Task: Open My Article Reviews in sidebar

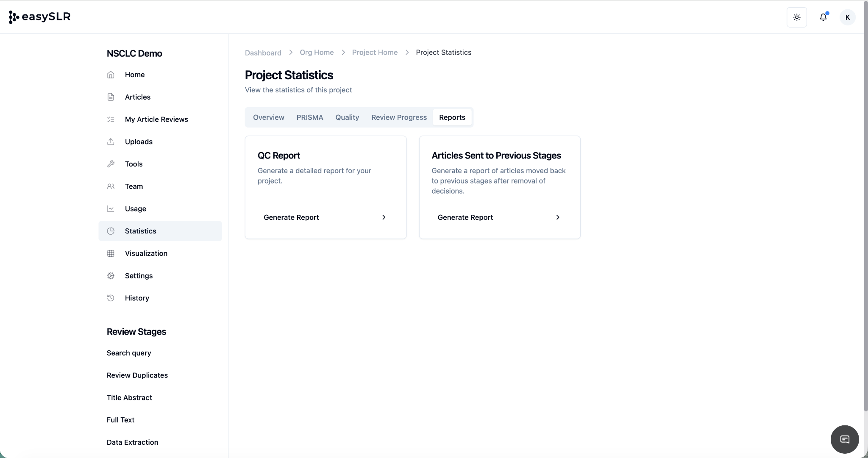Action: pos(156,119)
